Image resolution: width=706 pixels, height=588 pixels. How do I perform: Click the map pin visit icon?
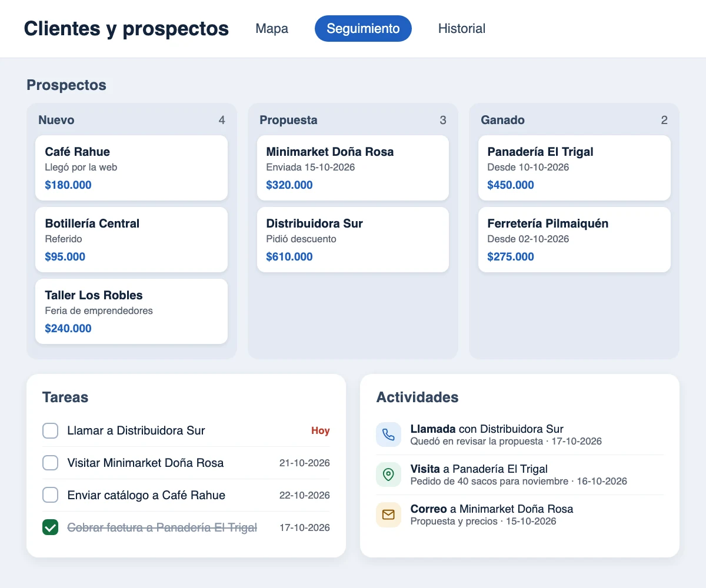click(x=388, y=475)
